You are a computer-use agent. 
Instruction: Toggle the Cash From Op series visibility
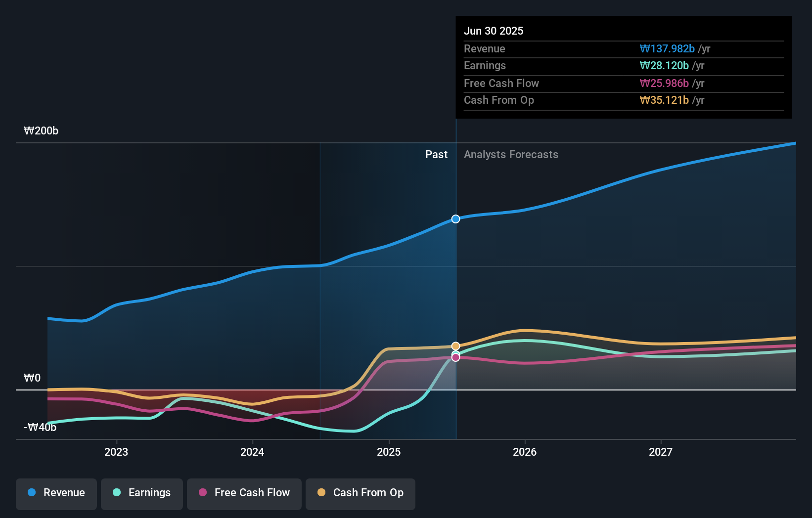pyautogui.click(x=361, y=493)
